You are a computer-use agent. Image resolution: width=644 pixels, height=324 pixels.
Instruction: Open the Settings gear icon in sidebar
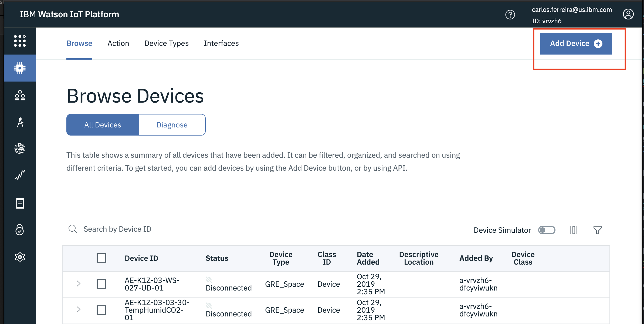pyautogui.click(x=20, y=257)
